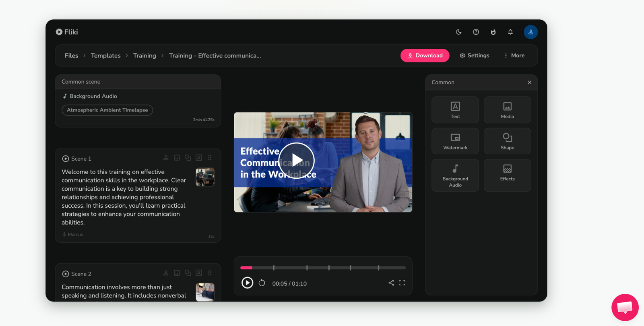Image resolution: width=644 pixels, height=326 pixels.
Task: Open help via the question mark icon
Action: click(x=476, y=32)
